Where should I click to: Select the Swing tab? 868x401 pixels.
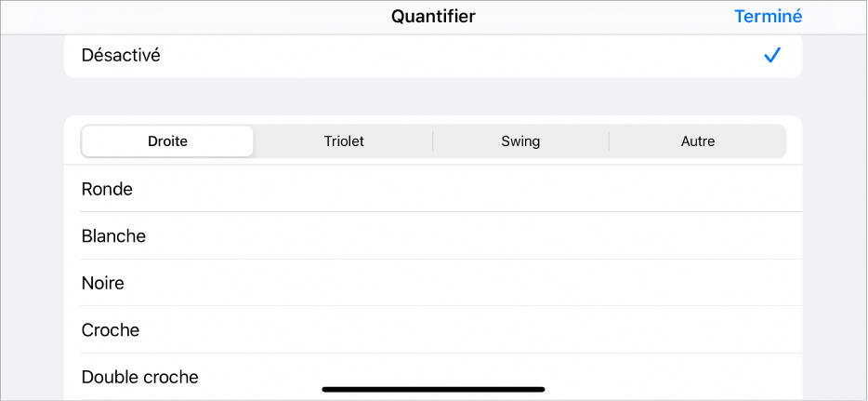point(520,141)
